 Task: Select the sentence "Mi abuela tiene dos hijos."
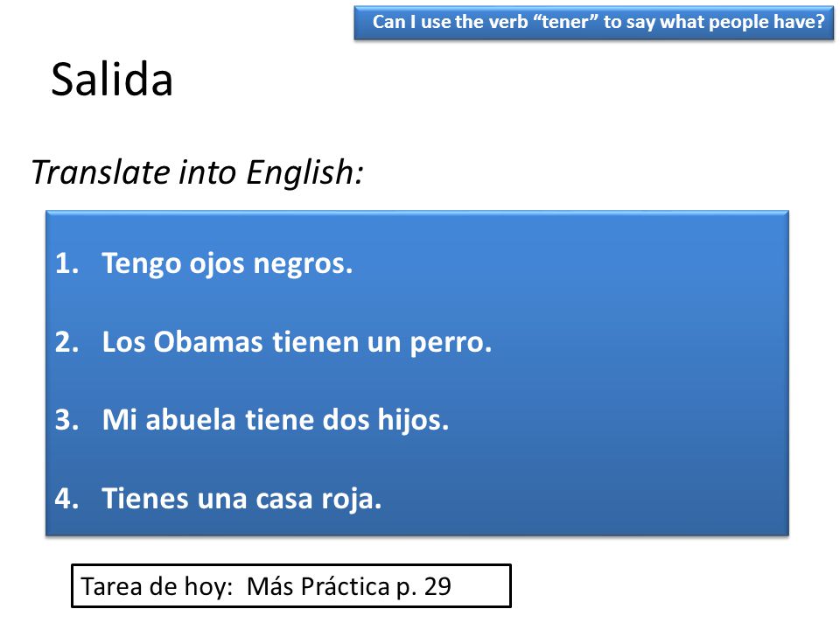[276, 421]
